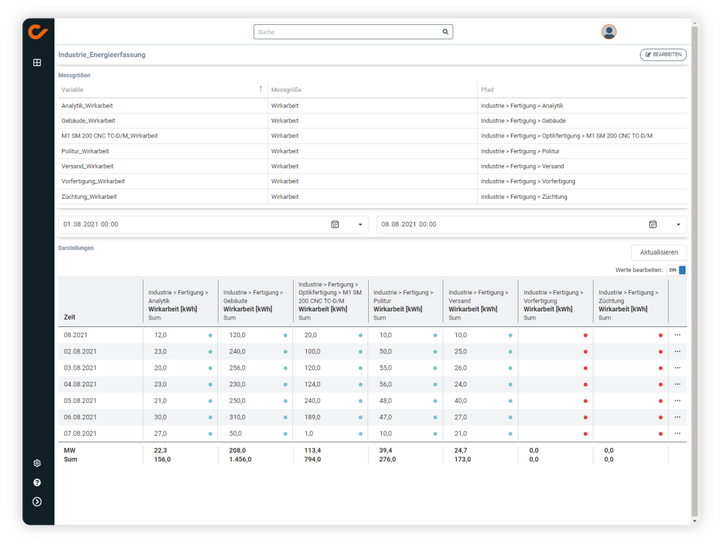Image resolution: width=720 pixels, height=540 pixels.
Task: Expand the end date dropdown arrow
Action: click(x=678, y=225)
